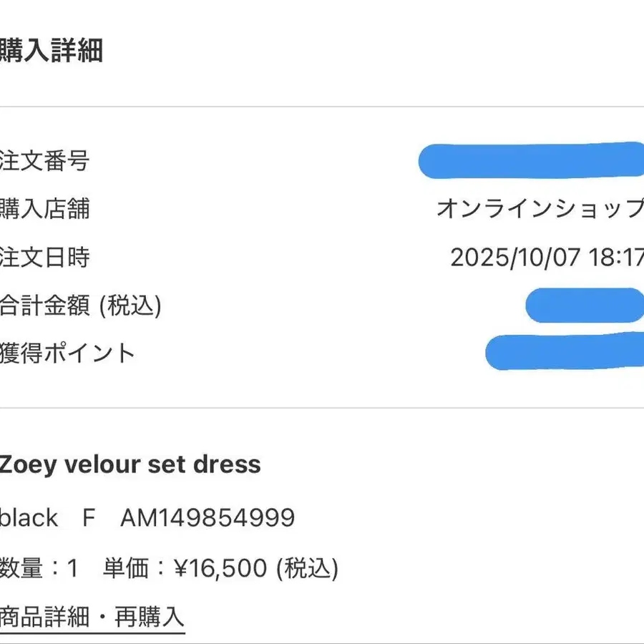Click the Zoey velour set dress title
The image size is (644, 644).
pyautogui.click(x=130, y=464)
